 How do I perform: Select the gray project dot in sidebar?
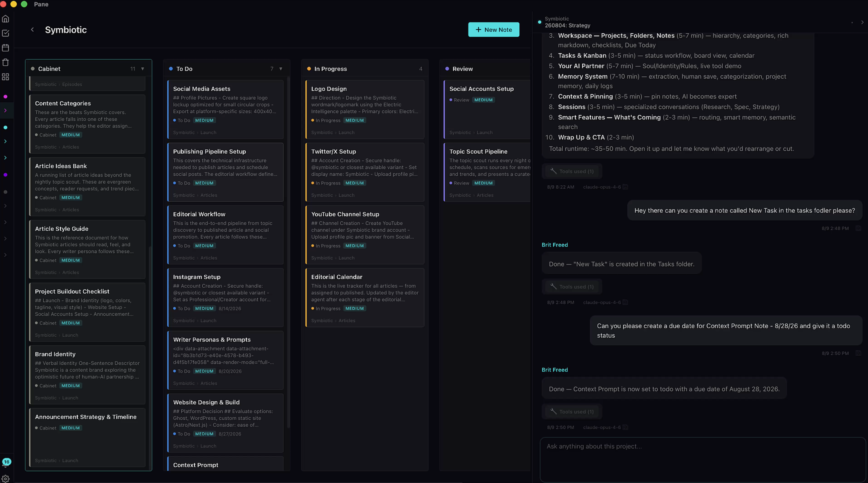(x=5, y=192)
